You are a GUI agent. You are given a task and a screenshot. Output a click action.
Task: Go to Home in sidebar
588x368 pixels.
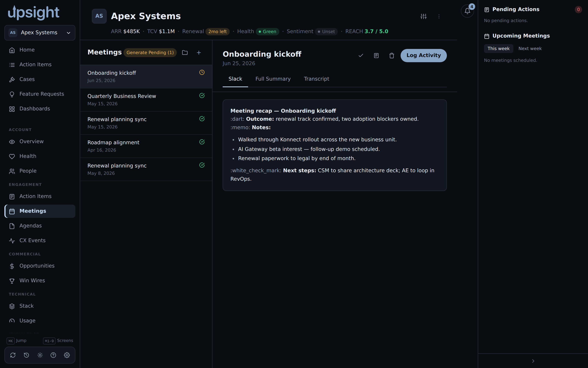point(40,50)
